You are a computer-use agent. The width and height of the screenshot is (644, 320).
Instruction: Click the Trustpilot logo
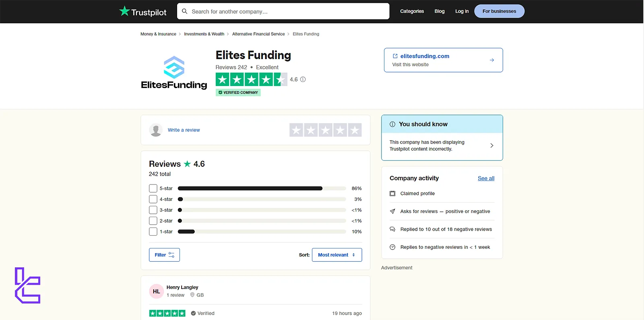click(x=143, y=12)
